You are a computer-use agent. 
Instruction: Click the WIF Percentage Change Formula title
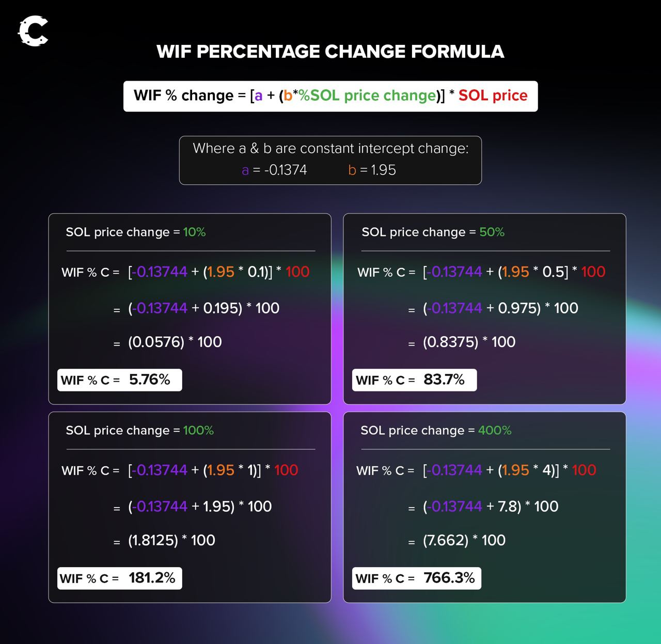330,52
